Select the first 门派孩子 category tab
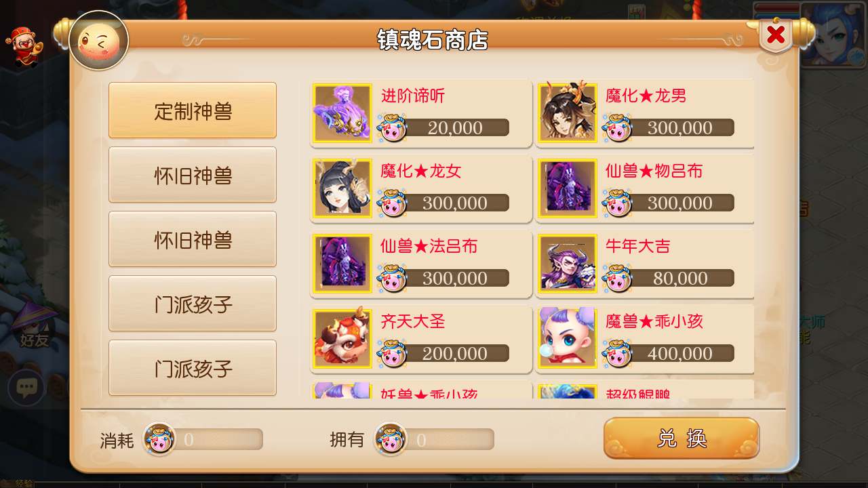Image resolution: width=868 pixels, height=488 pixels. tap(193, 304)
